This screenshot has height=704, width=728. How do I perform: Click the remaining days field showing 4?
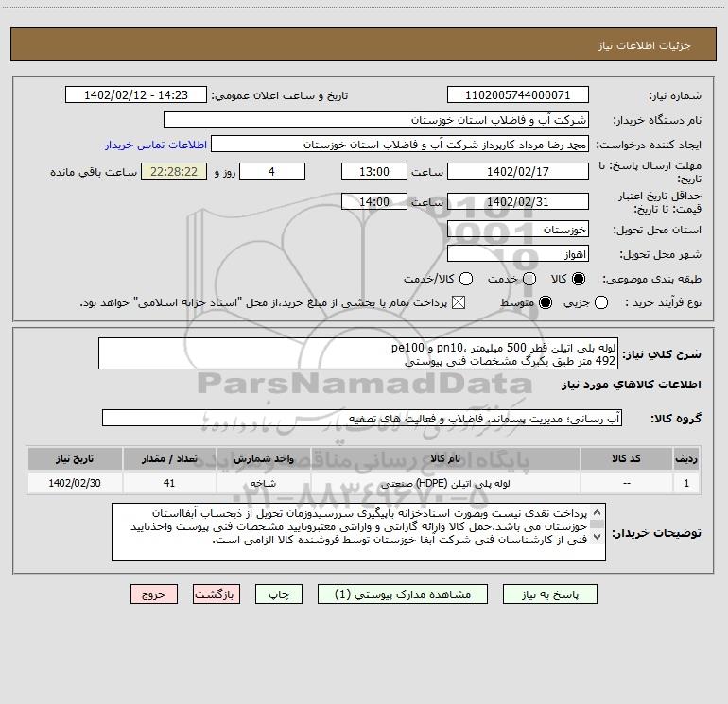point(272,171)
